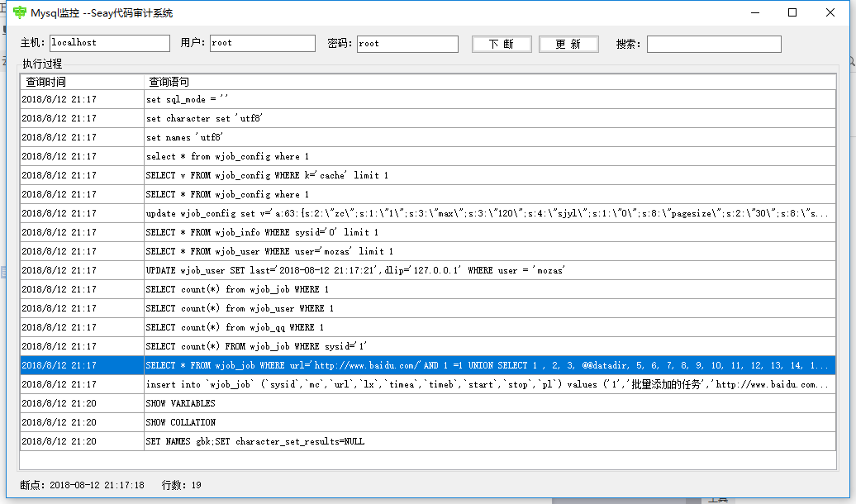Select row SELECT from wjob_user user='mozas'

pyautogui.click(x=428, y=251)
